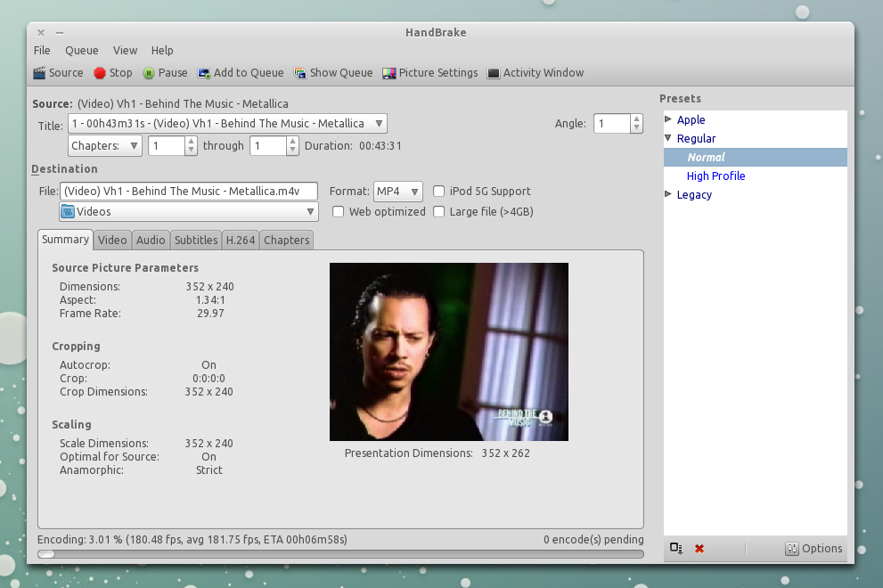Open the Format MP4 dropdown
883x588 pixels.
point(397,192)
